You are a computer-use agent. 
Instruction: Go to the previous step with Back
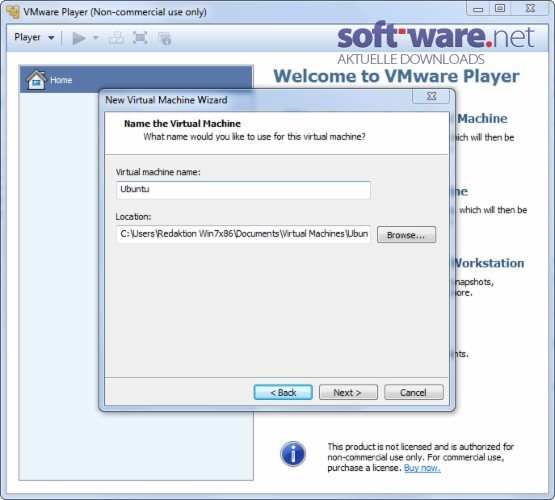pos(283,392)
